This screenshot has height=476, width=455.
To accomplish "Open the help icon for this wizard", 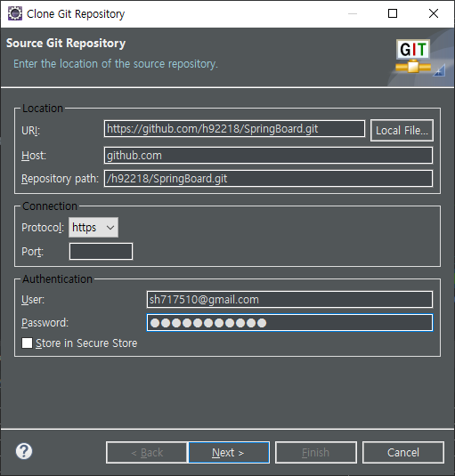I will coord(24,451).
